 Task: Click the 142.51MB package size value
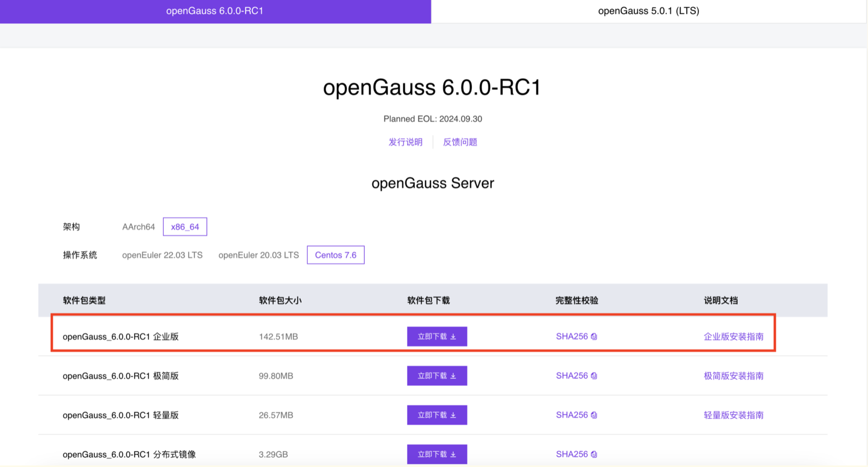(x=278, y=337)
